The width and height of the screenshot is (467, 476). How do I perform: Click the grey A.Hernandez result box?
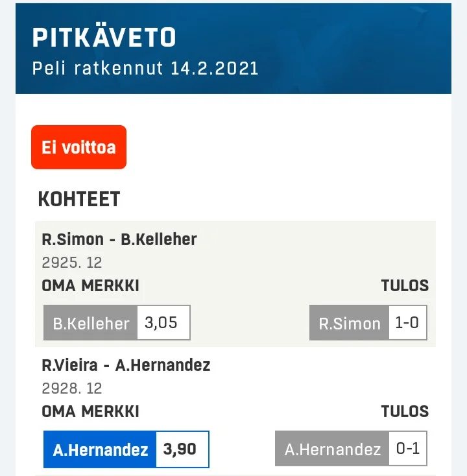tap(332, 449)
